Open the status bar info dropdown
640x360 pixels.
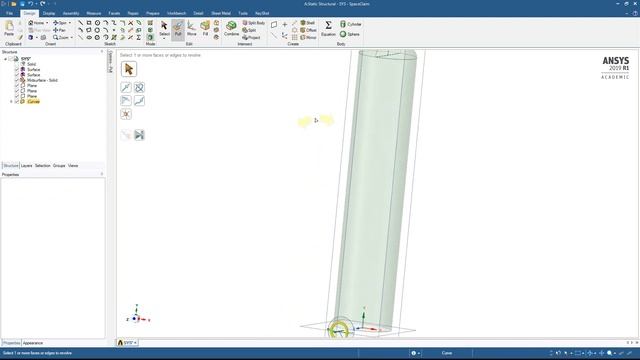pyautogui.click(x=419, y=353)
